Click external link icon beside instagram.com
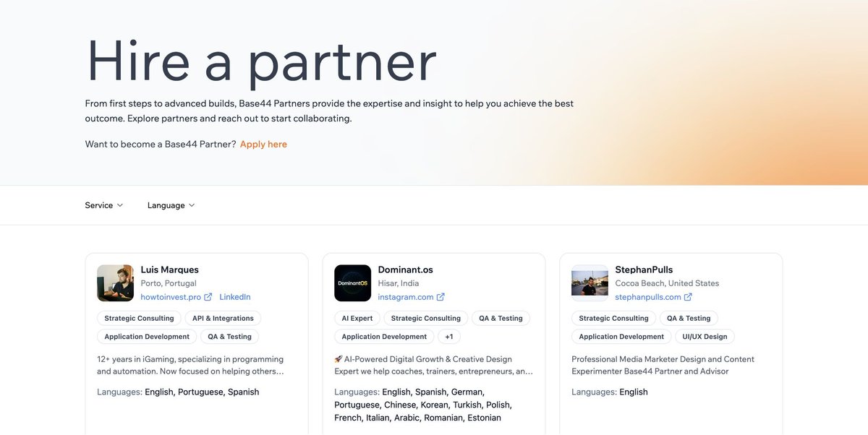 click(441, 297)
